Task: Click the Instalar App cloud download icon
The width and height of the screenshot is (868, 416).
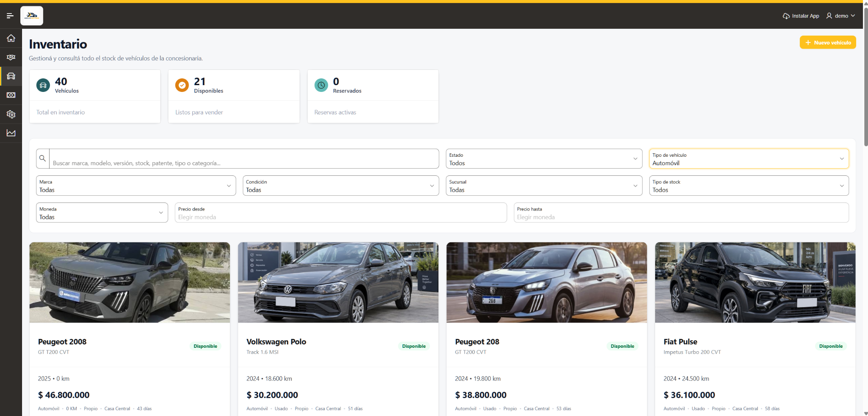Action: pos(786,16)
